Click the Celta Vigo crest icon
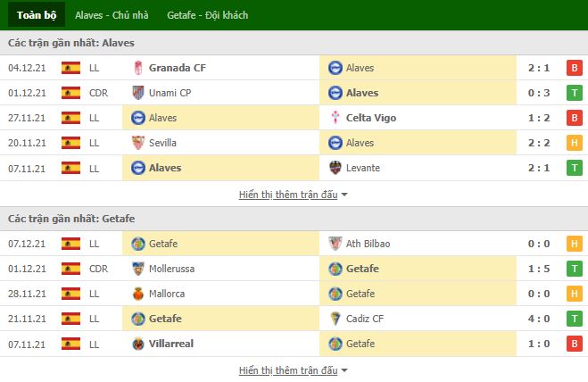Image resolution: width=588 pixels, height=382 pixels. click(x=335, y=118)
